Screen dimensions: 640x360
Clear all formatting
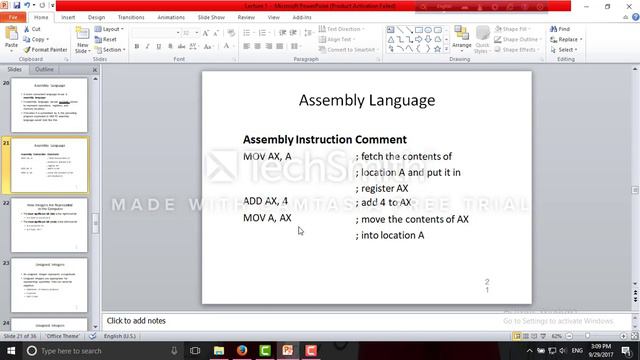pyautogui.click(x=231, y=33)
